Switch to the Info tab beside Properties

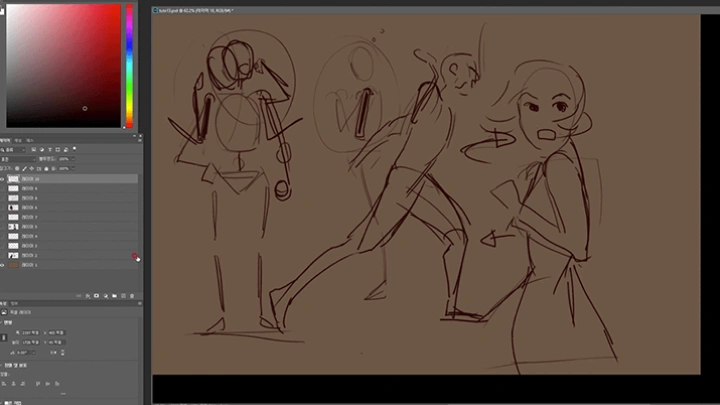[14, 304]
